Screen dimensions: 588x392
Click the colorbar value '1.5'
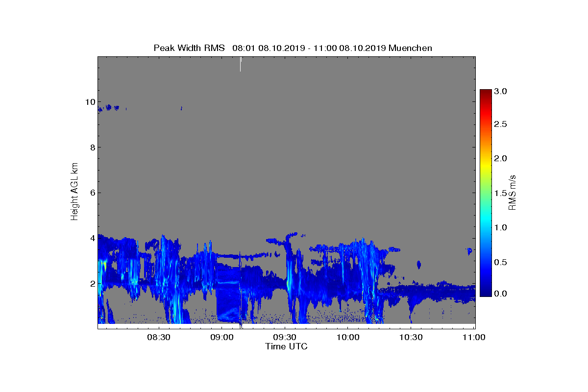(x=500, y=194)
